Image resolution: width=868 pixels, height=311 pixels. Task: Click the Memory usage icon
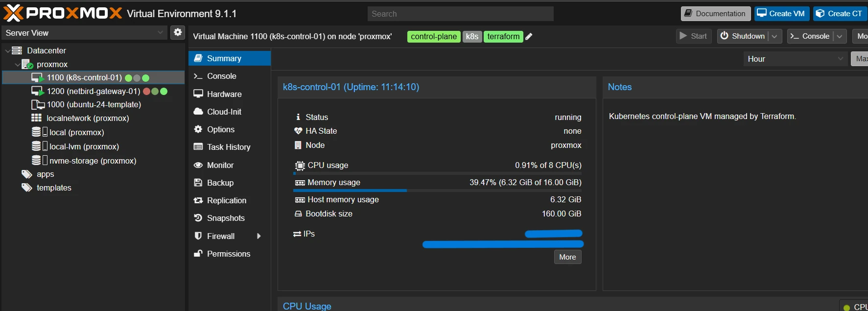300,183
